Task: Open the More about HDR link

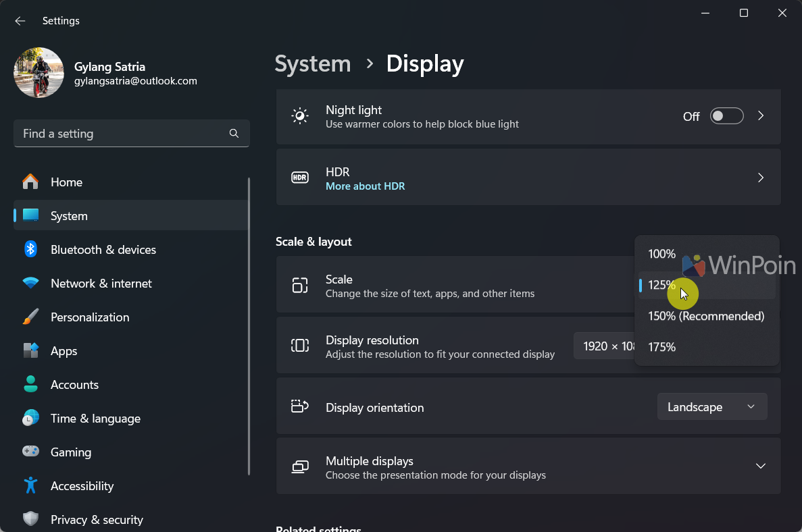Action: point(365,186)
